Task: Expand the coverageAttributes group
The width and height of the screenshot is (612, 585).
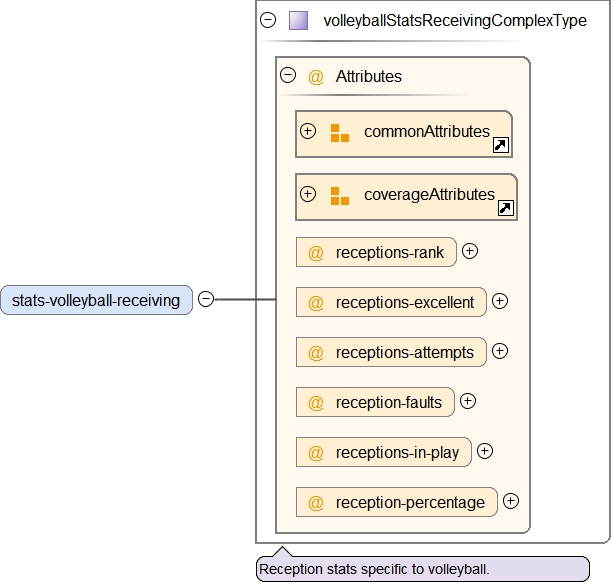Action: pyautogui.click(x=308, y=194)
